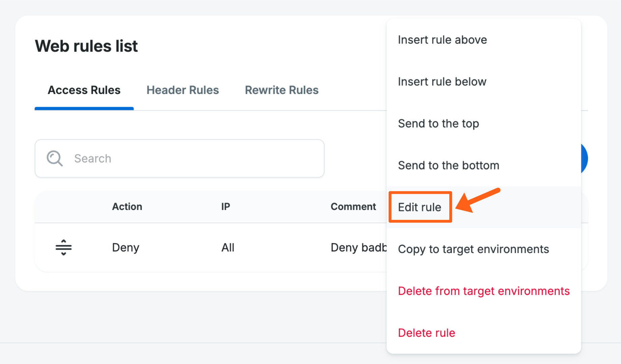Switch to Header Rules tab
The height and width of the screenshot is (364, 621).
click(x=182, y=90)
